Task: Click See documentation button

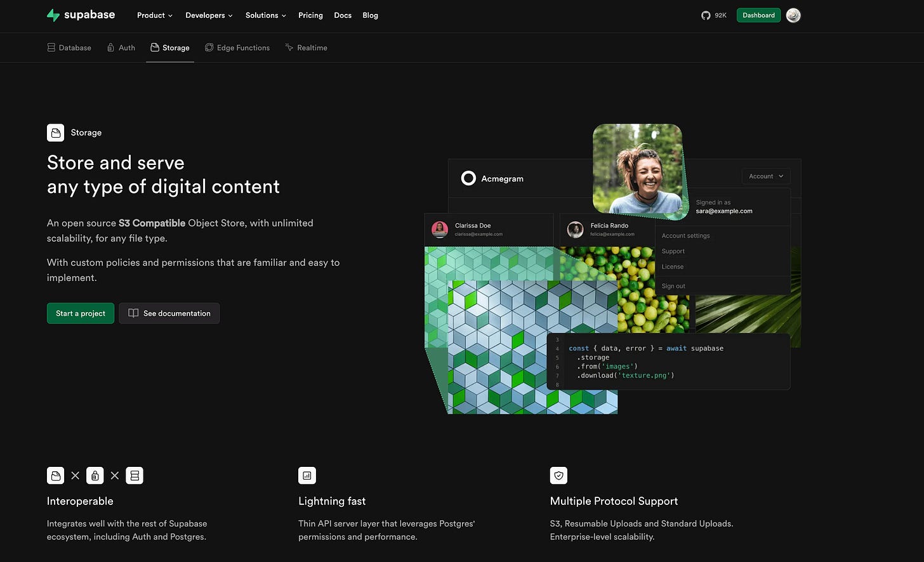Action: click(169, 313)
